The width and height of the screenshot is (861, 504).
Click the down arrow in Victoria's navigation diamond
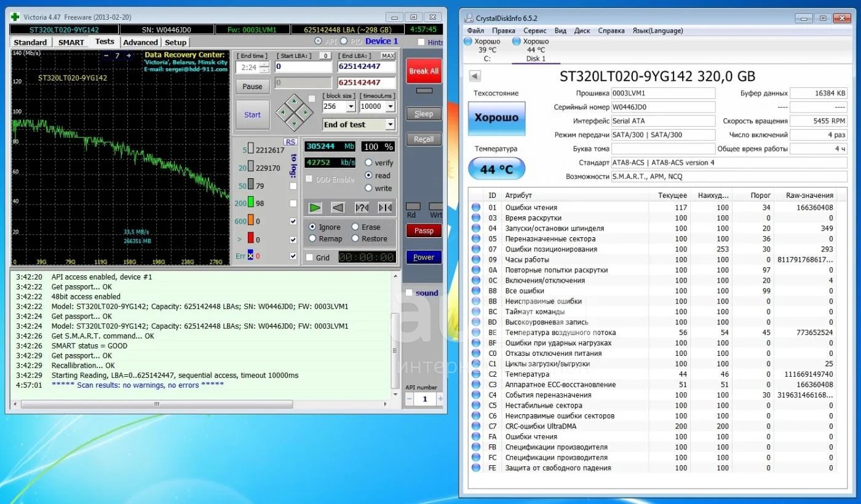(293, 124)
